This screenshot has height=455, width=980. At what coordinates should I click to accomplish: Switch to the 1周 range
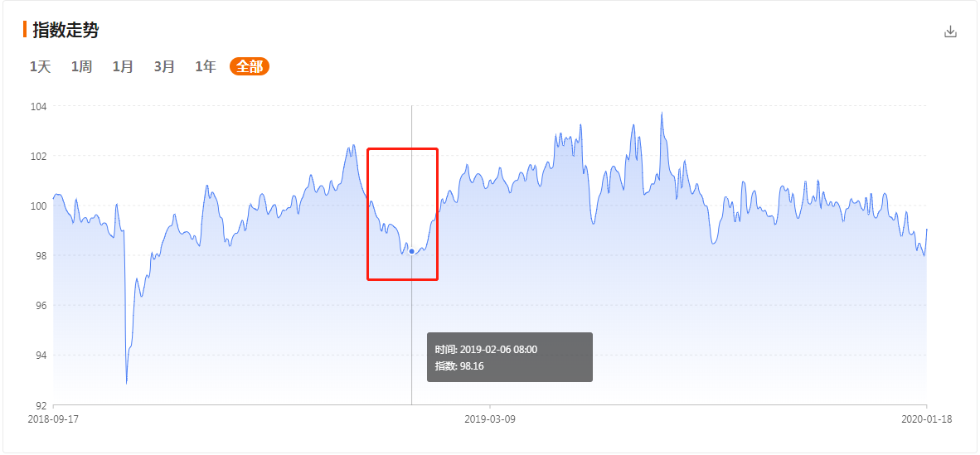[81, 67]
